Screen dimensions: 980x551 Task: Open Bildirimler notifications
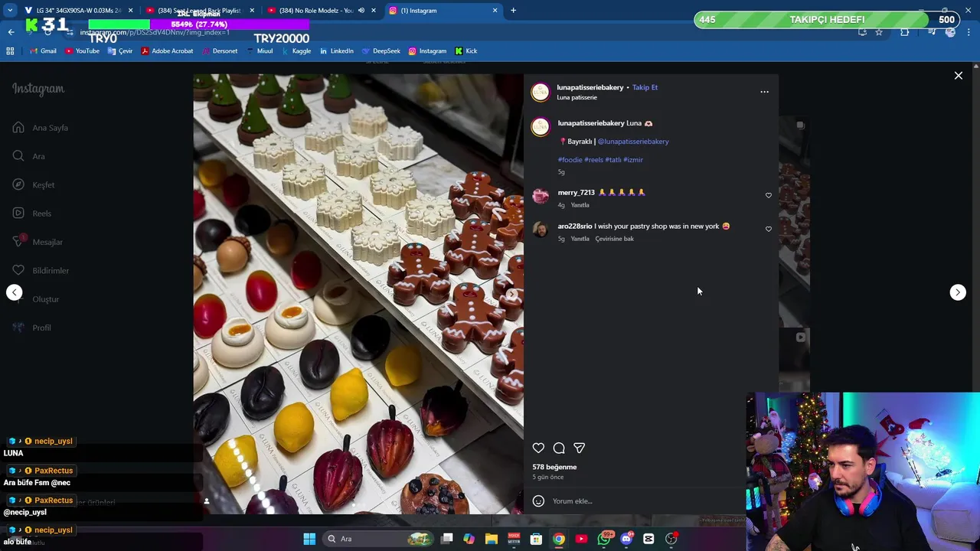tap(41, 271)
